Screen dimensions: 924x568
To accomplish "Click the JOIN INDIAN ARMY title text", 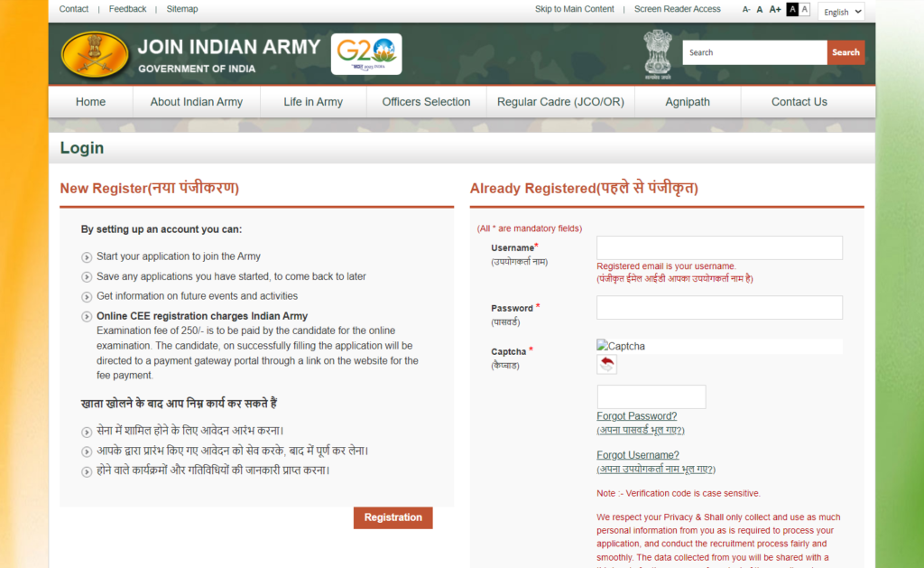I will [x=228, y=47].
